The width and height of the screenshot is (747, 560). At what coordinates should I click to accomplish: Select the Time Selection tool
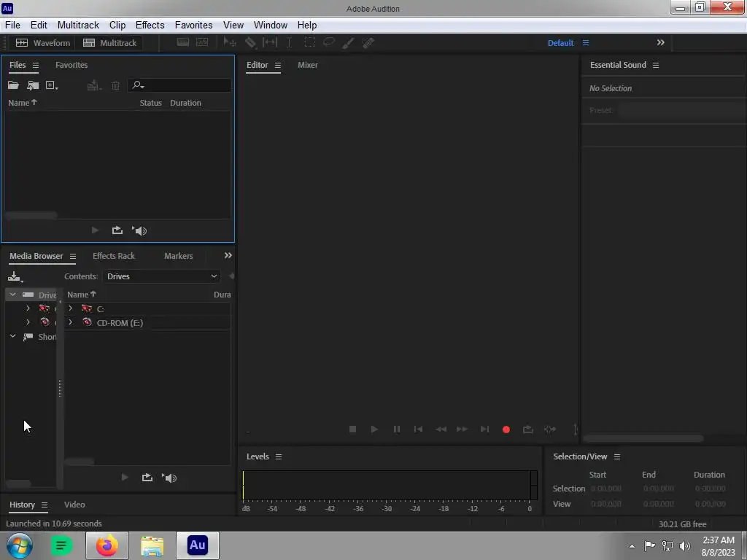(289, 42)
